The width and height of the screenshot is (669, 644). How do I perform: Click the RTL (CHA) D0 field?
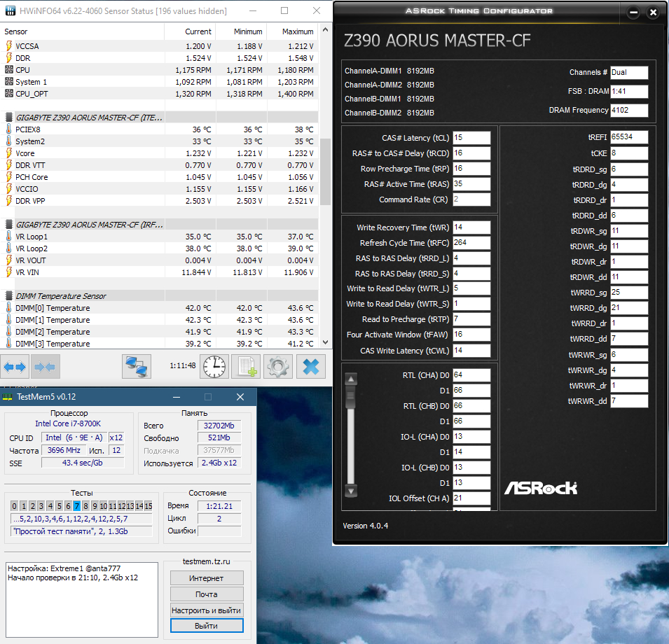point(471,375)
